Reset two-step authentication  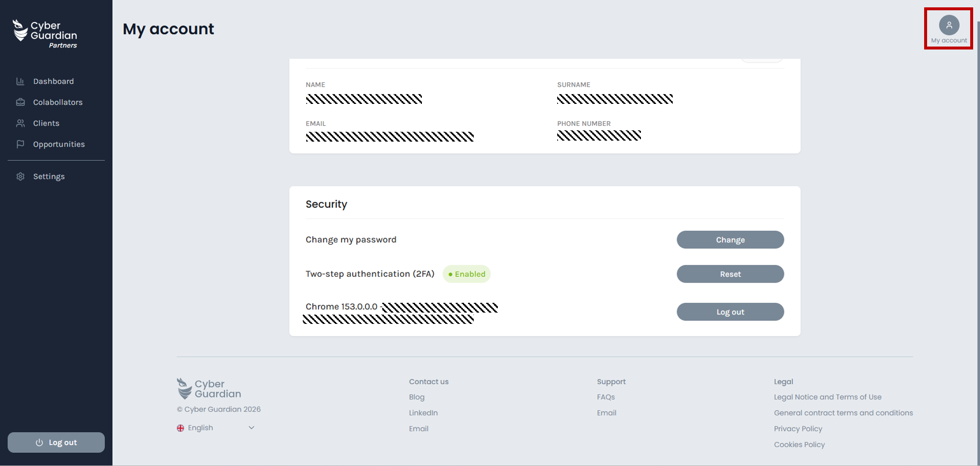[x=730, y=274]
